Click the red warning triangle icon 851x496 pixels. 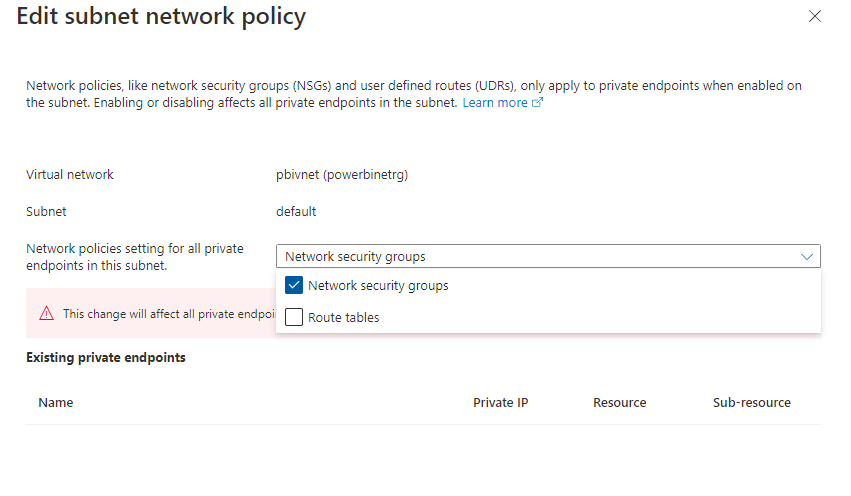(x=47, y=313)
